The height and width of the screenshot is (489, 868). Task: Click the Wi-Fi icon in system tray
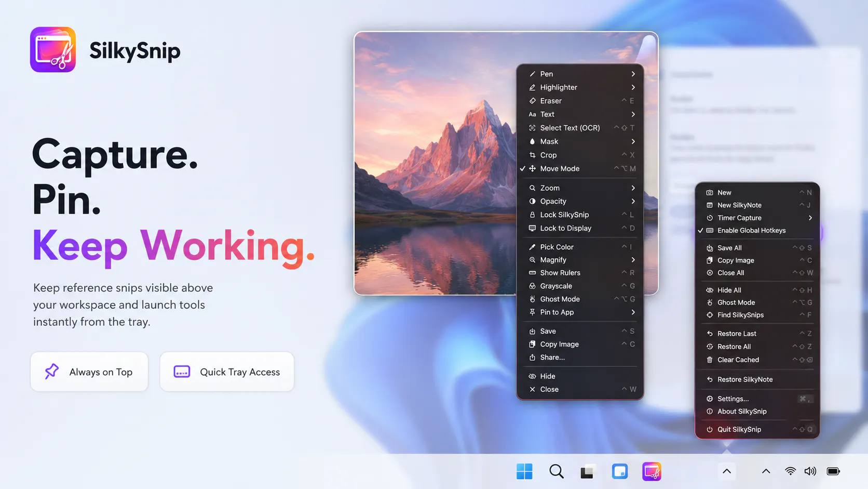point(790,471)
